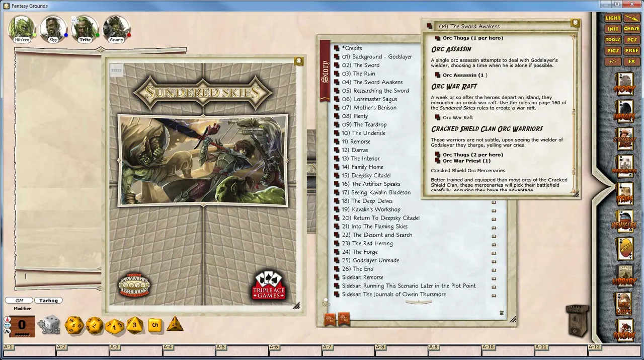Select the GM speaker identity
644x360 pixels.
click(19, 301)
